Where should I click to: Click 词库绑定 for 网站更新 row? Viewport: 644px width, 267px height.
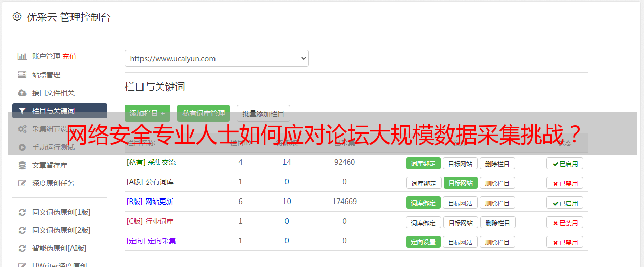pos(423,203)
